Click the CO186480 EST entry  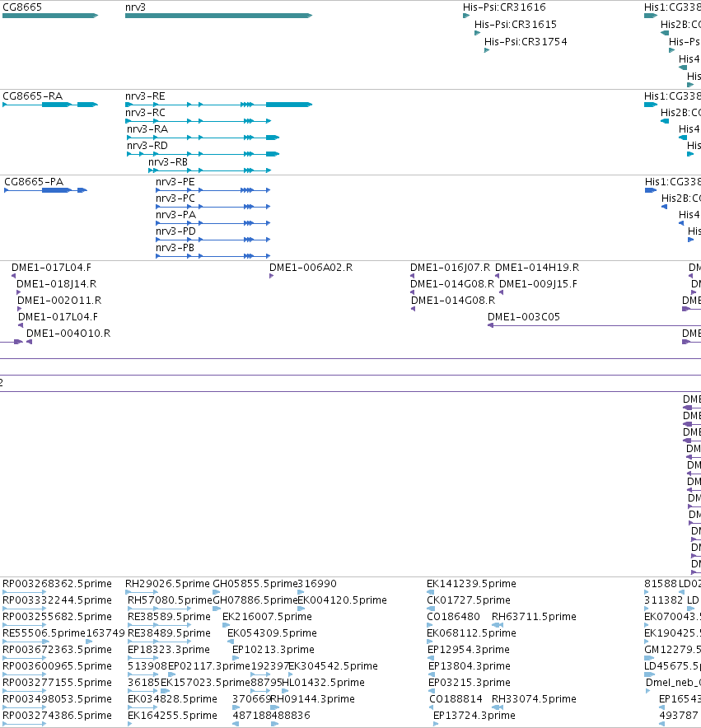(x=430, y=625)
